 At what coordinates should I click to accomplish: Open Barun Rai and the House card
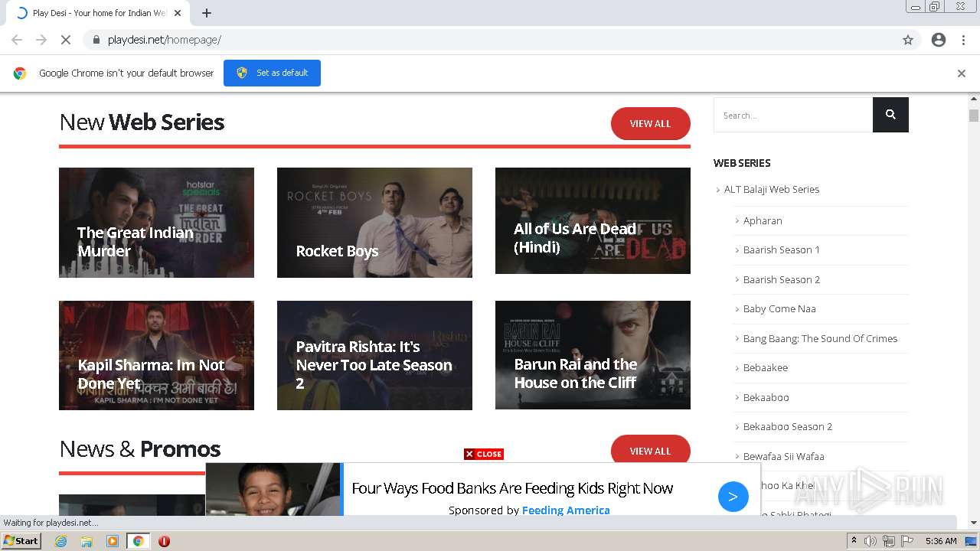point(593,355)
